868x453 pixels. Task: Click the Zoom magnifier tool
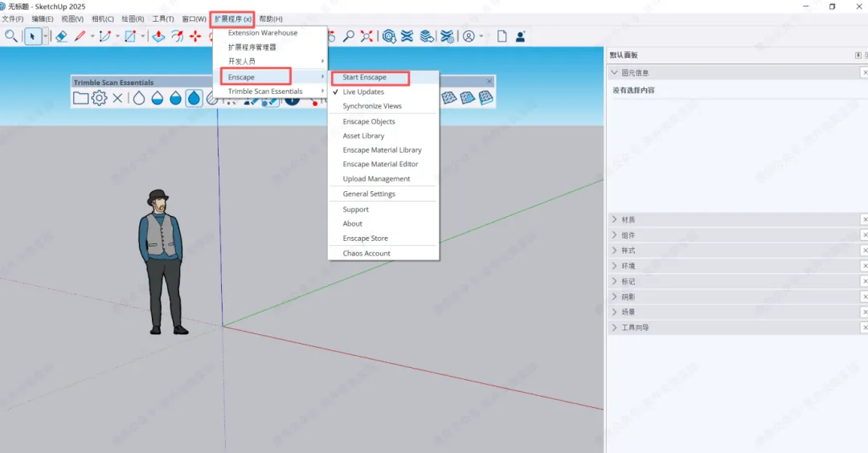tap(349, 36)
